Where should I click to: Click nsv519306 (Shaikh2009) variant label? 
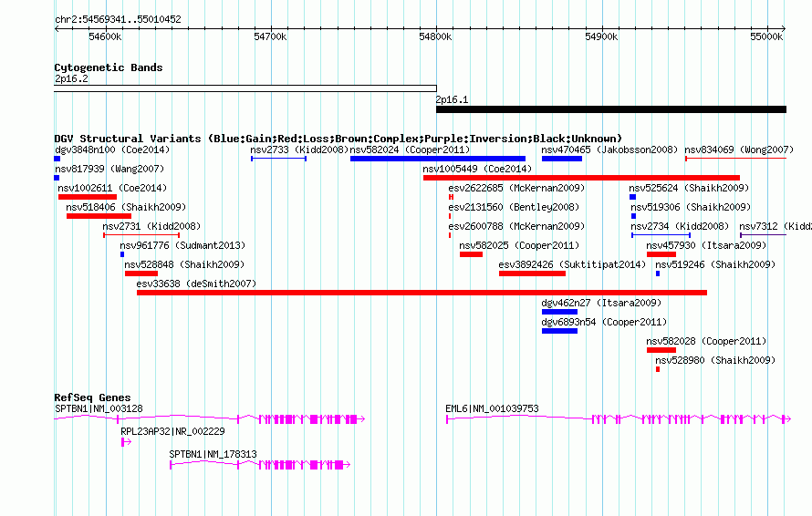(x=691, y=207)
